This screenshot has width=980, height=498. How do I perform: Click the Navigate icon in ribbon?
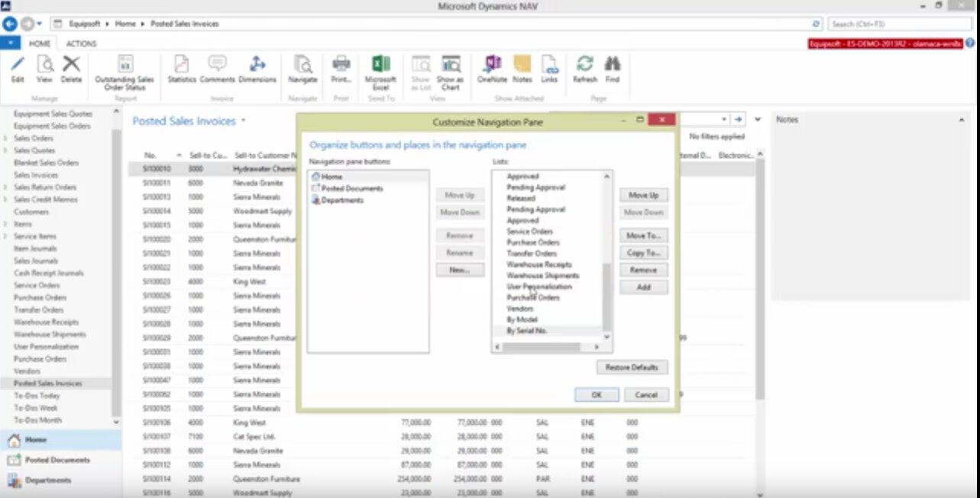point(302,65)
